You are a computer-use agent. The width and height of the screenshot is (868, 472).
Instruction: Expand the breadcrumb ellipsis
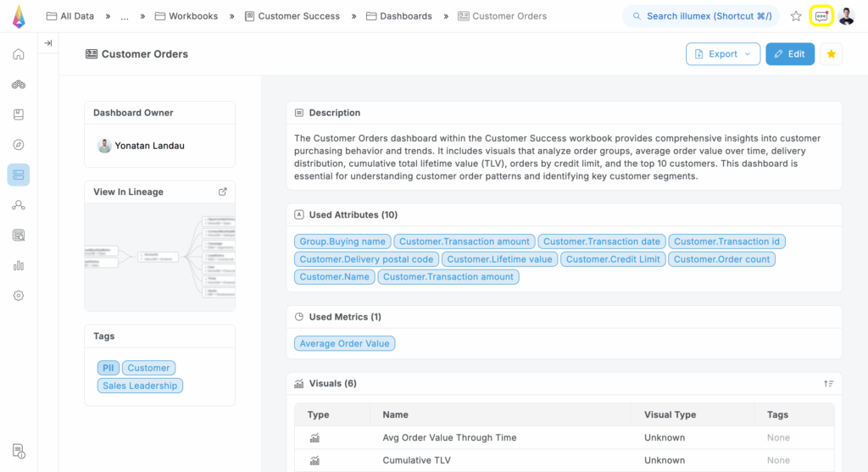[125, 16]
